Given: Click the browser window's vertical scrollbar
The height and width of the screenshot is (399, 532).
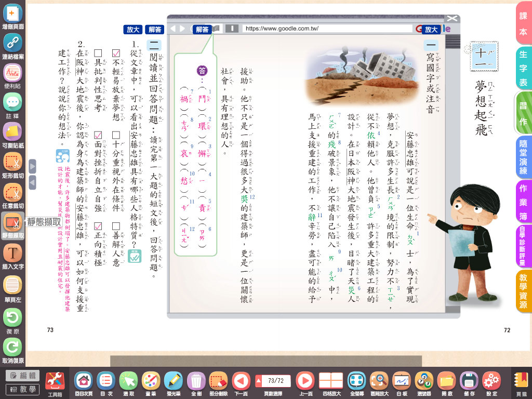Looking at the screenshot, I should pos(453,173).
